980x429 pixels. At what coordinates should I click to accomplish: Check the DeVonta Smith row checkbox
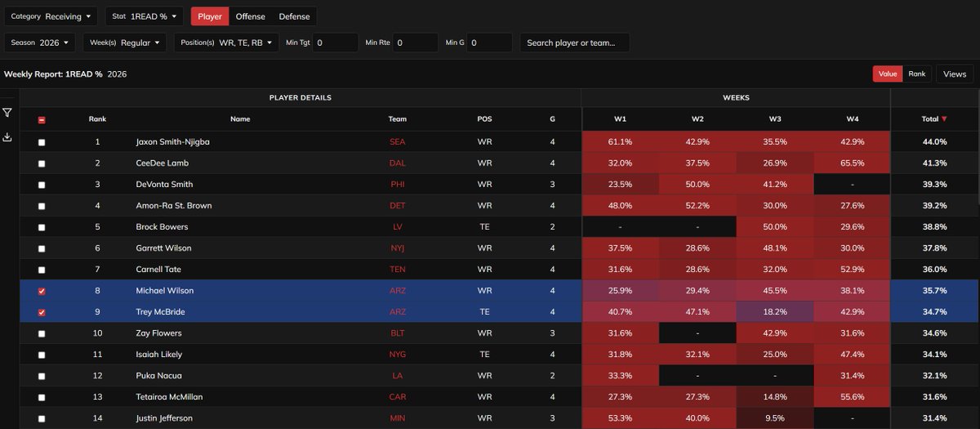point(42,185)
